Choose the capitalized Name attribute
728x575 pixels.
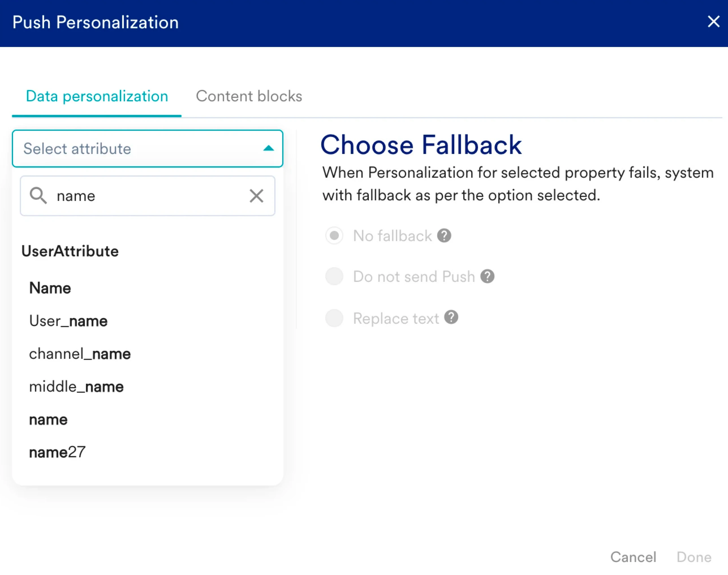50,288
